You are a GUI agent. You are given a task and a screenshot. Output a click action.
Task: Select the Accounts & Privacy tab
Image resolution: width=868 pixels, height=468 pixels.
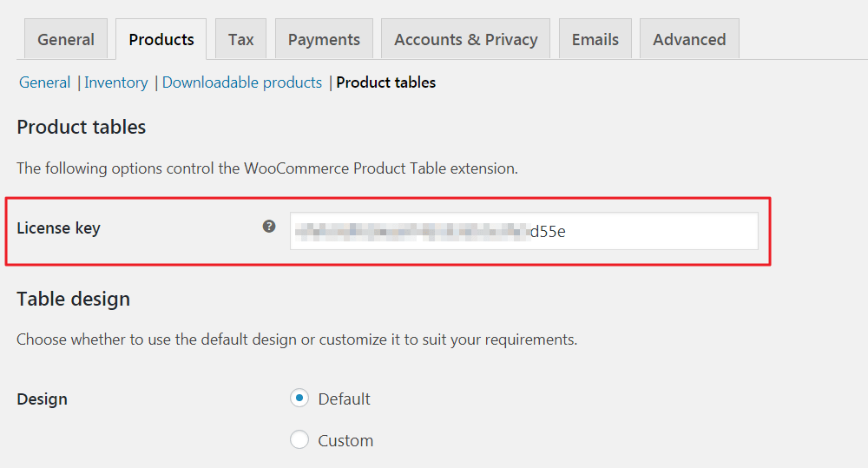[465, 40]
